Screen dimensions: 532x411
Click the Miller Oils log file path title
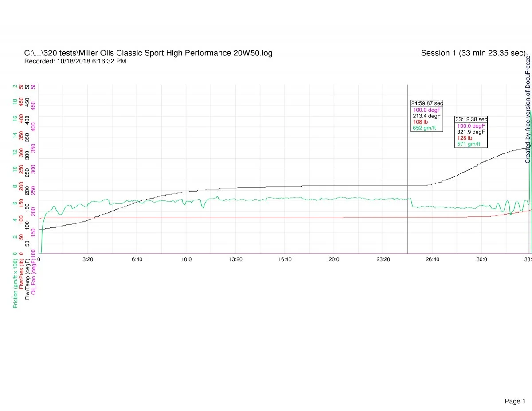[148, 53]
